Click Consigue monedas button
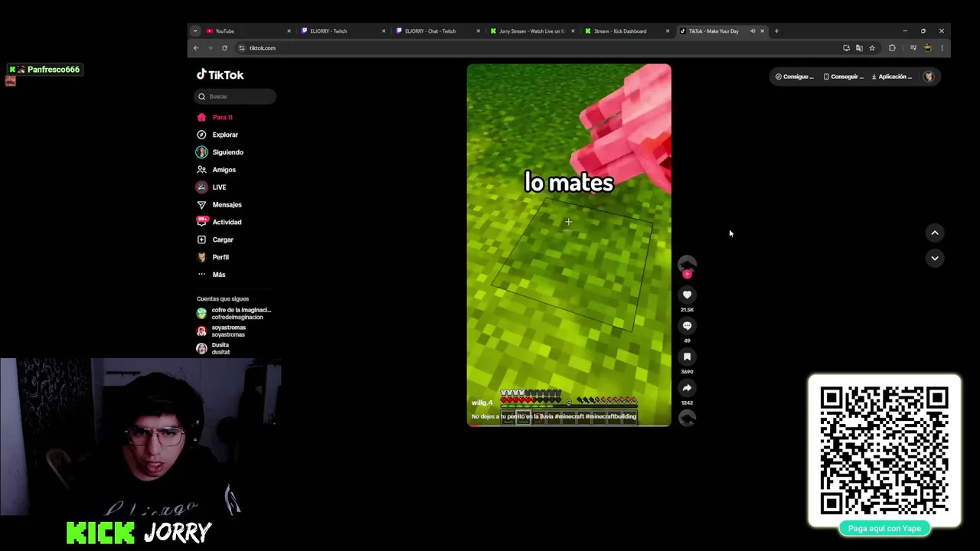 [794, 77]
